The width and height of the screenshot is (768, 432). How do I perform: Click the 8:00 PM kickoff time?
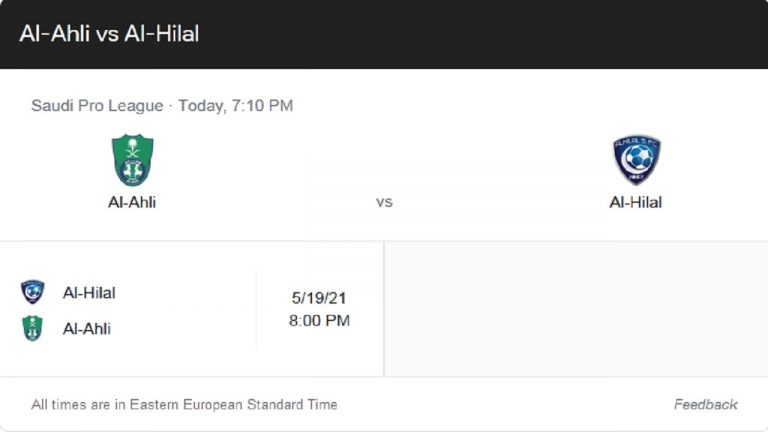[319, 321]
